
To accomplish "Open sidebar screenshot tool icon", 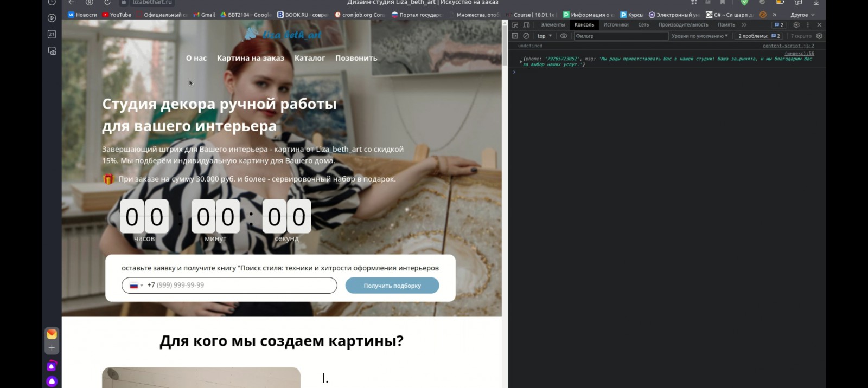I will click(52, 51).
